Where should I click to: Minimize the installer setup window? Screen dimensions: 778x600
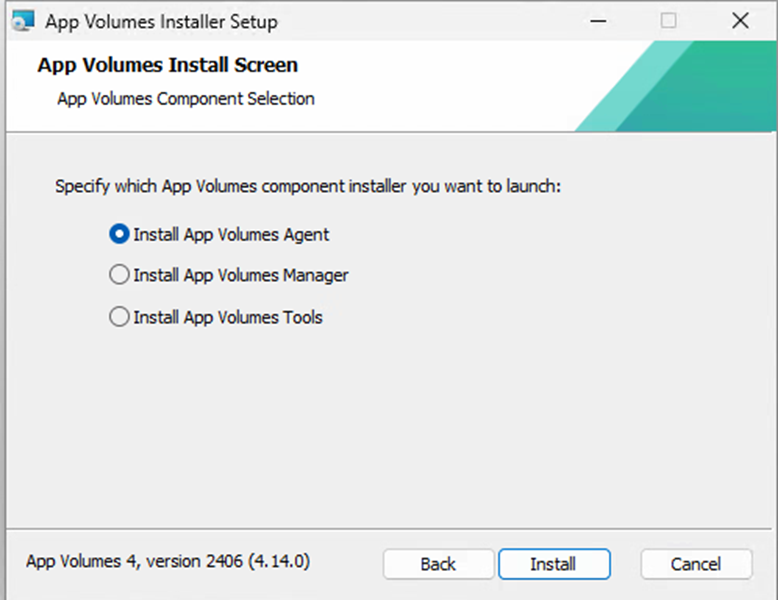(597, 21)
